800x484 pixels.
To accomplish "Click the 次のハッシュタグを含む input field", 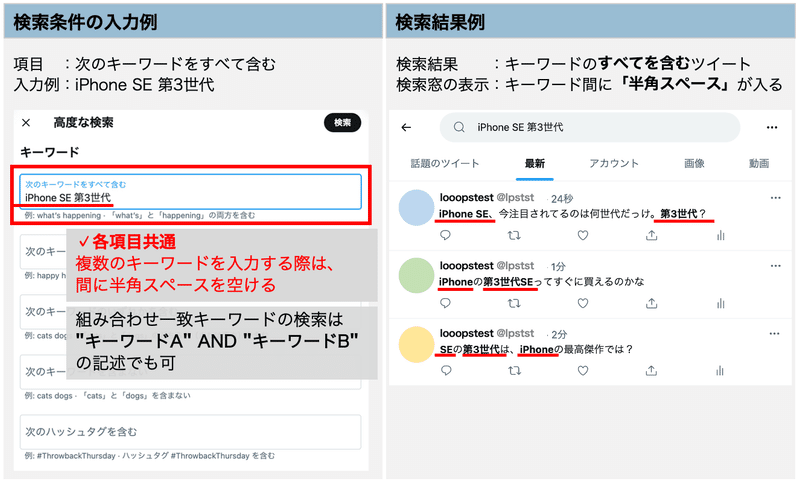I will click(x=190, y=431).
